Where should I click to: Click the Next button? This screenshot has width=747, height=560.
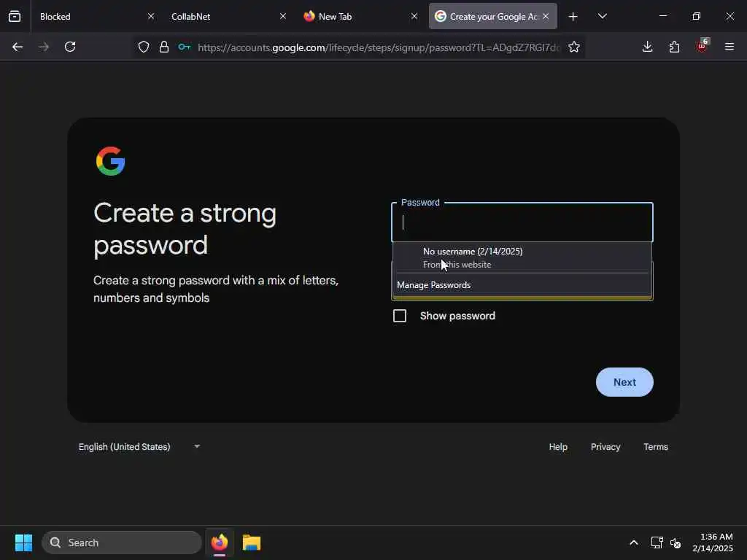(x=624, y=382)
